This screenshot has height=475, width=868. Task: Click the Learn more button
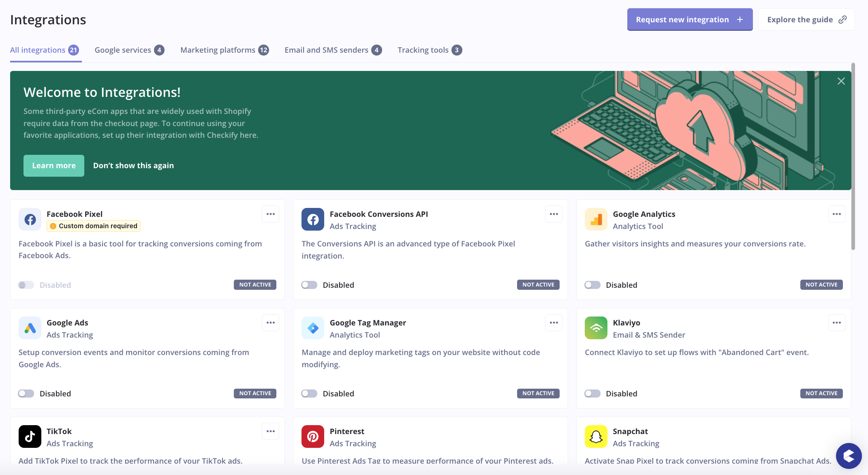click(x=53, y=165)
